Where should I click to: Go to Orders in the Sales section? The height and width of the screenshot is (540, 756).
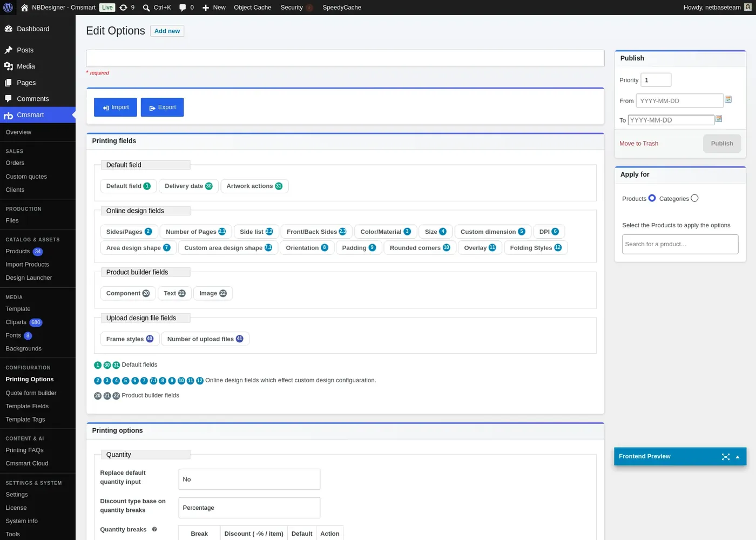(15, 163)
